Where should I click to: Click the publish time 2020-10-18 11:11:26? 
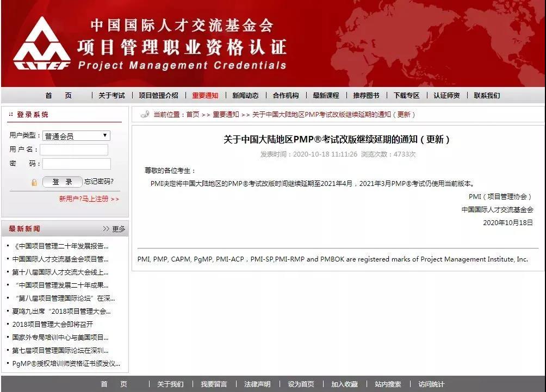[325, 154]
